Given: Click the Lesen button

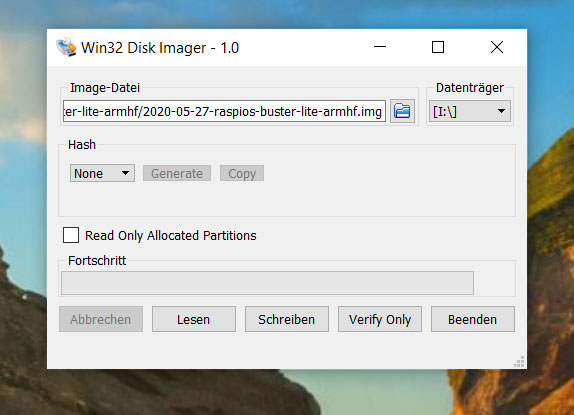Looking at the screenshot, I should (x=194, y=319).
